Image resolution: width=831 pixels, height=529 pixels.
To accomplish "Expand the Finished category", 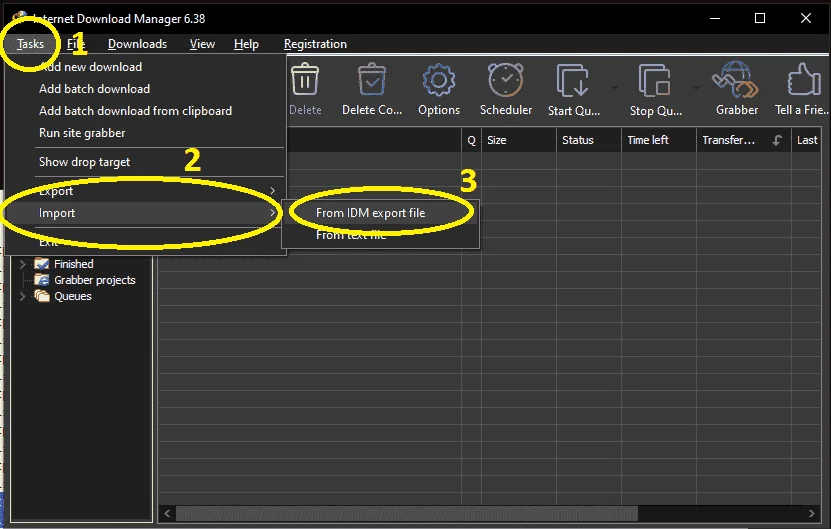I will [23, 264].
